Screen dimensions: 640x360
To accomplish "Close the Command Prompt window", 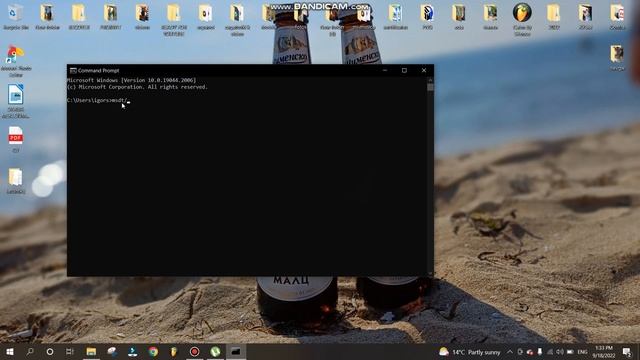I will pos(424,71).
